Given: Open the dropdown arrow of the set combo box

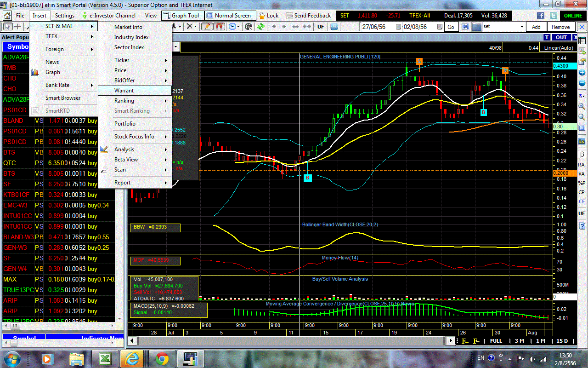Looking at the screenshot, I should tap(521, 27).
